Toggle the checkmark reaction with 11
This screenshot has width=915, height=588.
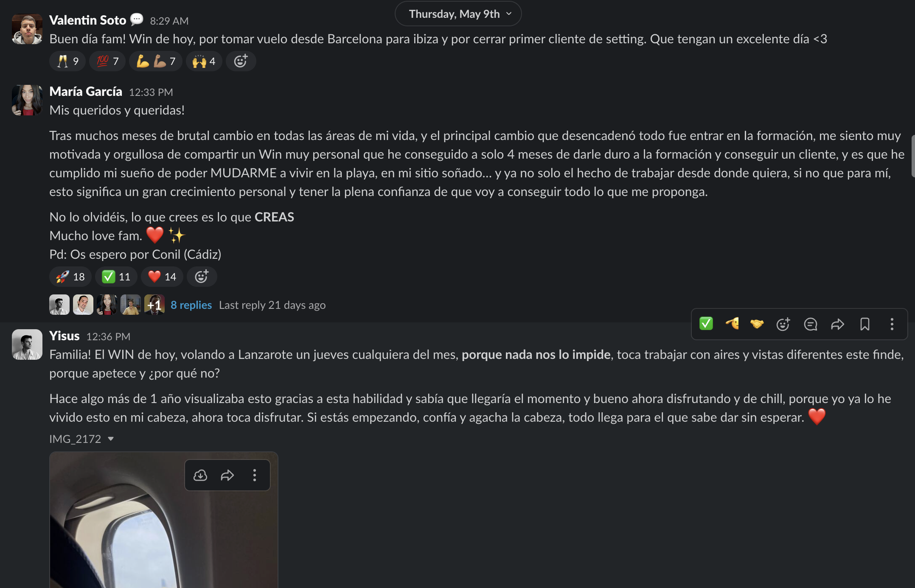pyautogui.click(x=116, y=277)
